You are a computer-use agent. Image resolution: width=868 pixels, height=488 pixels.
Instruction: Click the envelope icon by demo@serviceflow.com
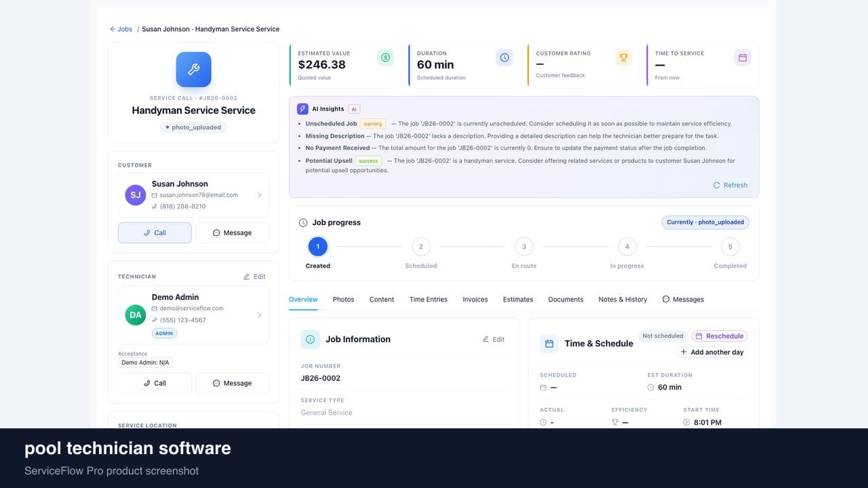click(155, 308)
